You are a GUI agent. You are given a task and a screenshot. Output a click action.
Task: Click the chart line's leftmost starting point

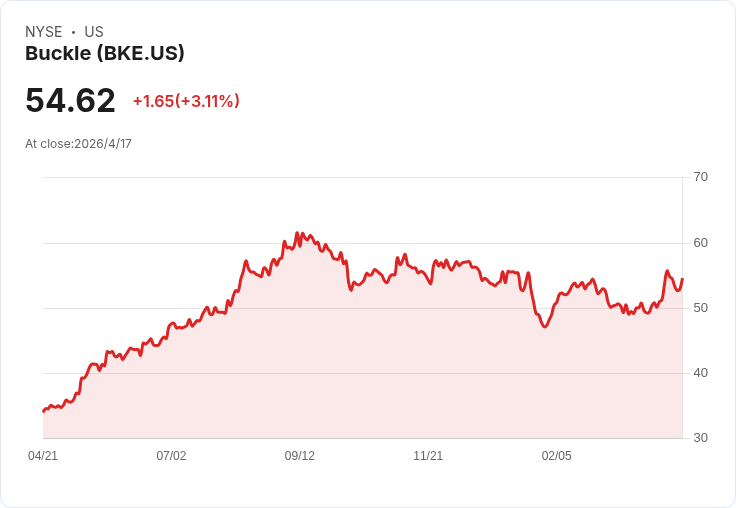[x=43, y=411]
